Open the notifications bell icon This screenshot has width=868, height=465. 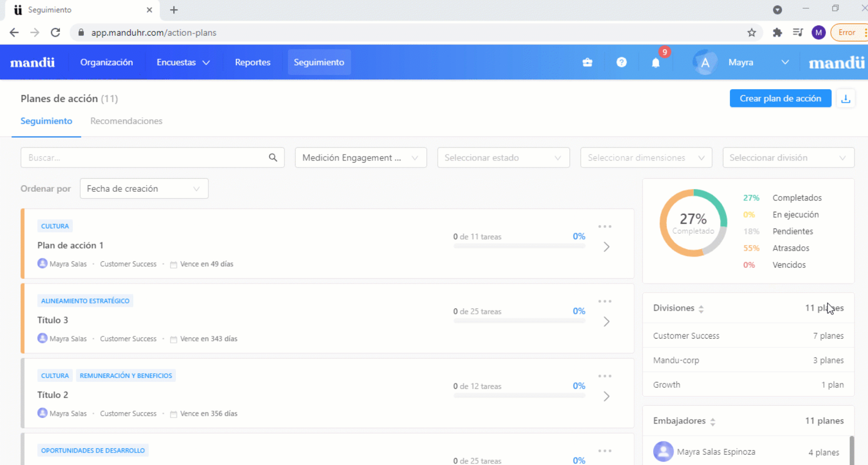(x=655, y=63)
